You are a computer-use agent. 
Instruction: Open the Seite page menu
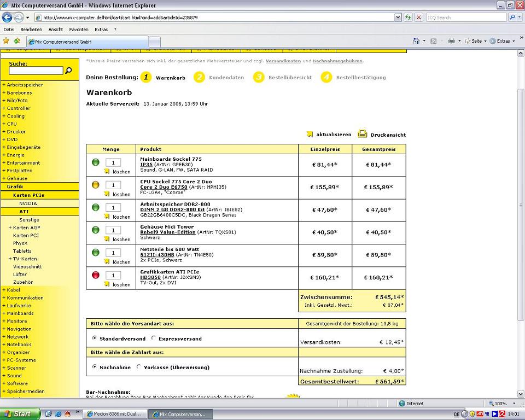[x=475, y=41]
